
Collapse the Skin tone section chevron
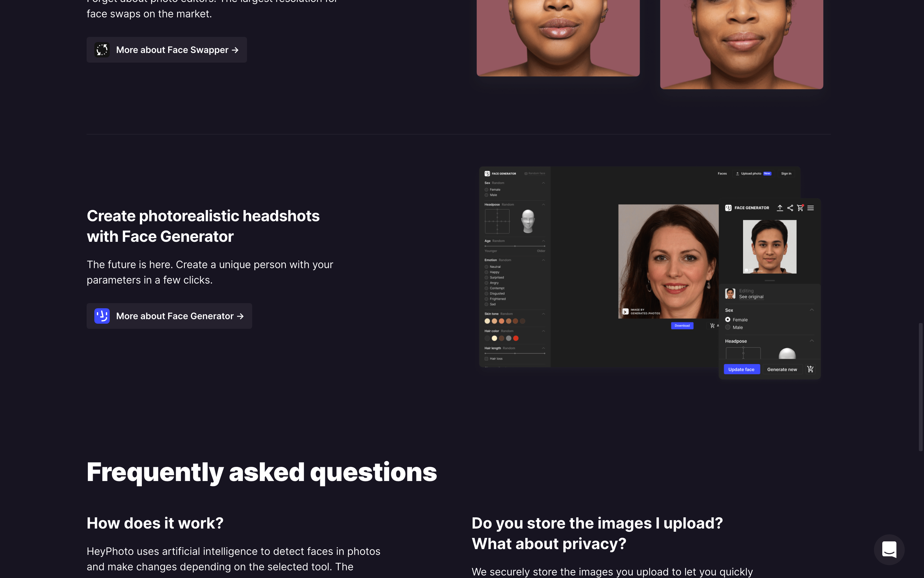point(543,314)
